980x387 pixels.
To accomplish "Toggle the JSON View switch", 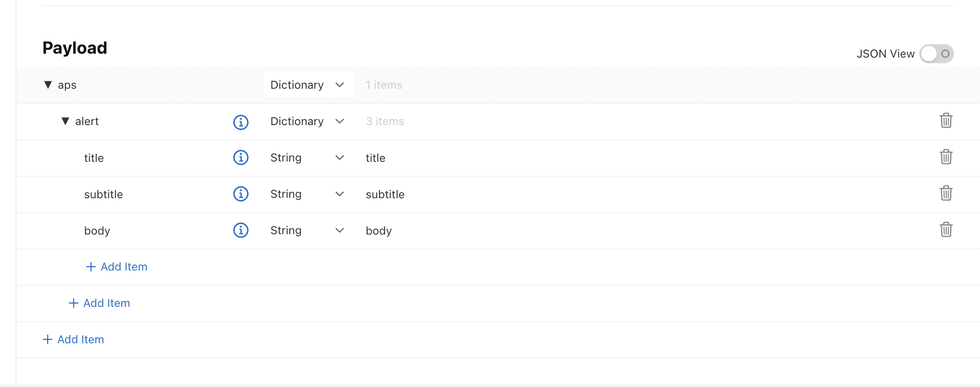I will [937, 54].
